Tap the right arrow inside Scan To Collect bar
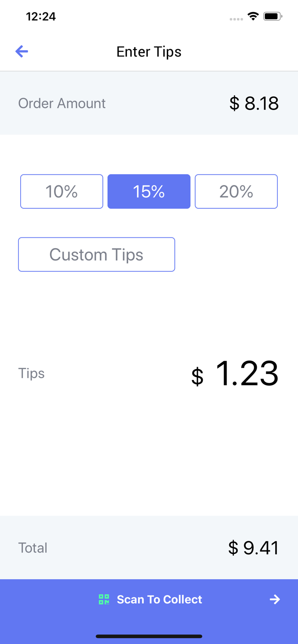 pyautogui.click(x=275, y=599)
